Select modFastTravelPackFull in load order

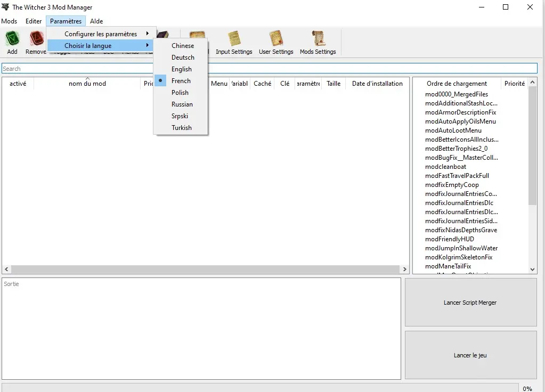(x=457, y=176)
